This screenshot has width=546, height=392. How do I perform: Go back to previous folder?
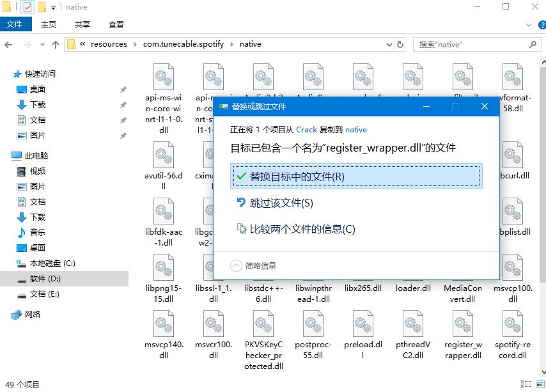tap(9, 45)
